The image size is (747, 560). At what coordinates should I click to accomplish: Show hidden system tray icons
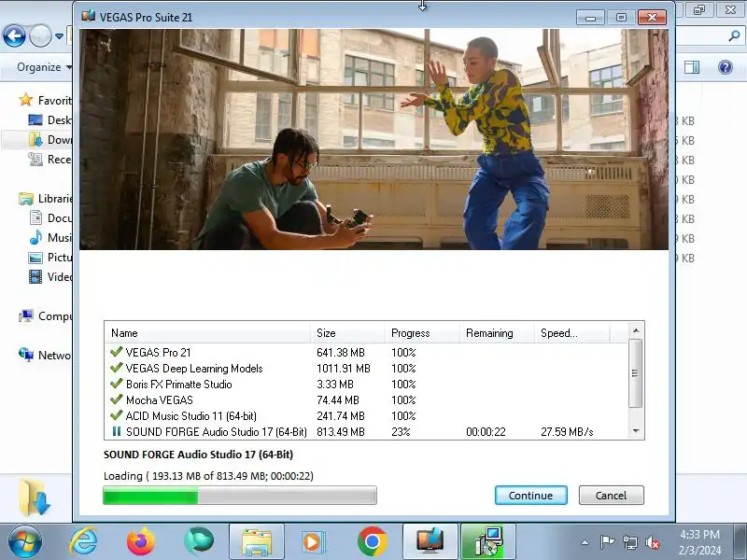(x=585, y=542)
